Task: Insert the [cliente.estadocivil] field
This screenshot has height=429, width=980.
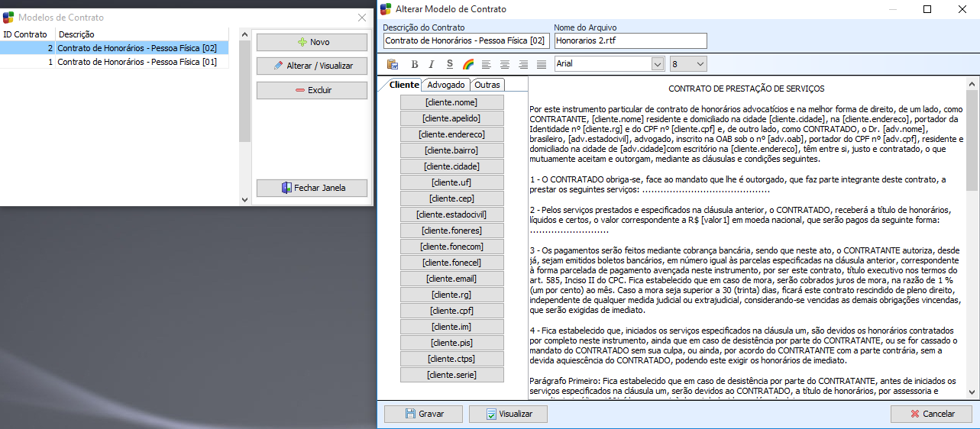Action: tap(451, 214)
